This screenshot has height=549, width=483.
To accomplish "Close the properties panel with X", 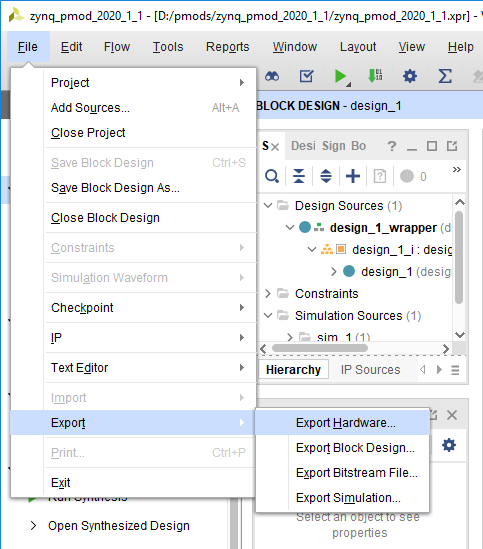I will click(x=452, y=415).
